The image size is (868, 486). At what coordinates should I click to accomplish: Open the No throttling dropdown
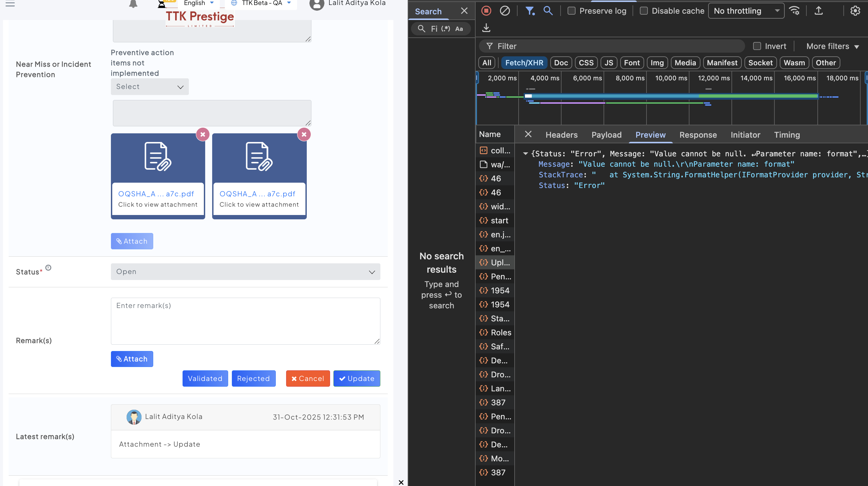(746, 11)
